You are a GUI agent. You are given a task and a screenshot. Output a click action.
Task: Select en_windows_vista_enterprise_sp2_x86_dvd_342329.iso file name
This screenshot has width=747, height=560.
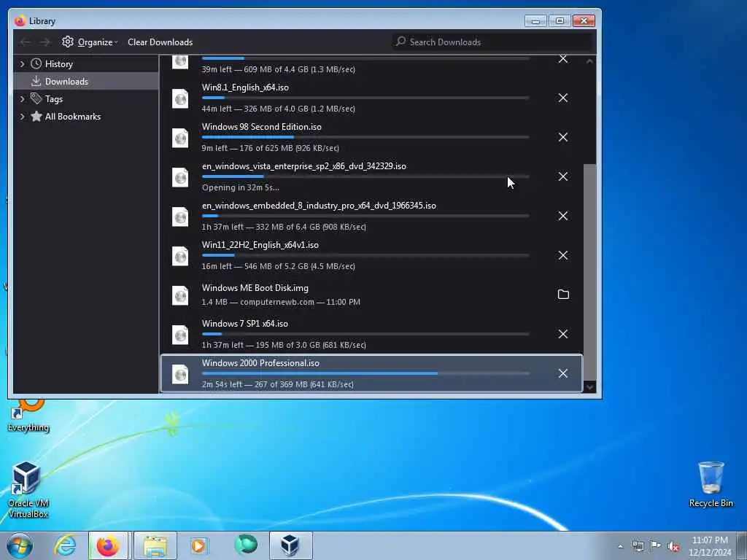tap(304, 166)
